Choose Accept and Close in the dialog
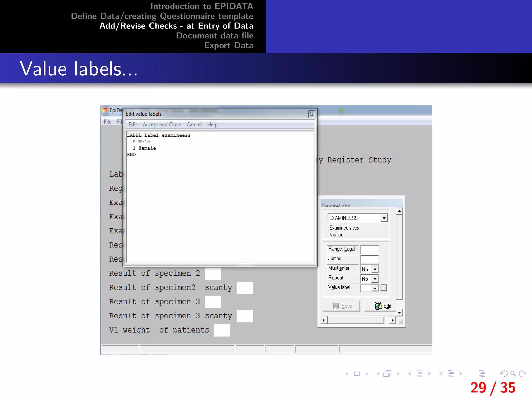532x399 pixels. pyautogui.click(x=162, y=125)
